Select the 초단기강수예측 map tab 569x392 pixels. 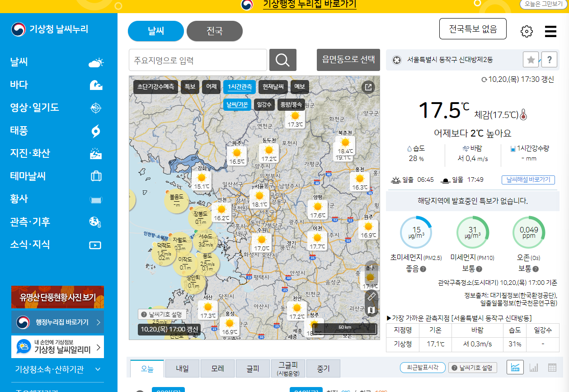tap(156, 87)
